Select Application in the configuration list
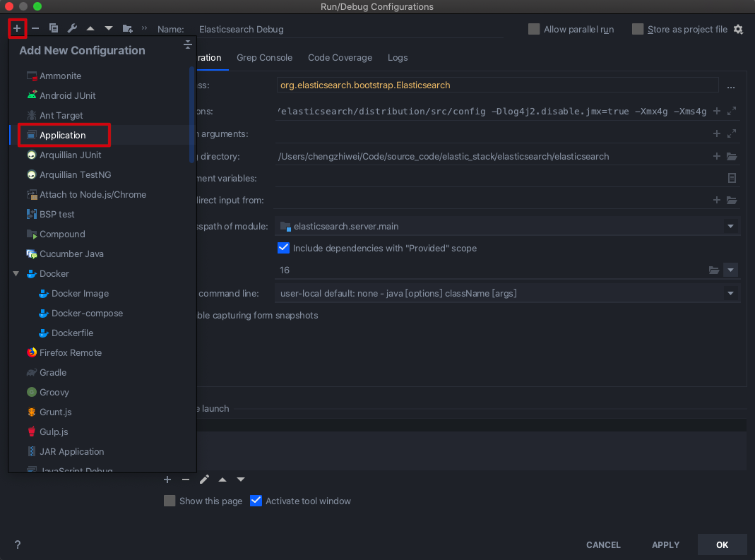Image resolution: width=755 pixels, height=560 pixels. tap(63, 135)
